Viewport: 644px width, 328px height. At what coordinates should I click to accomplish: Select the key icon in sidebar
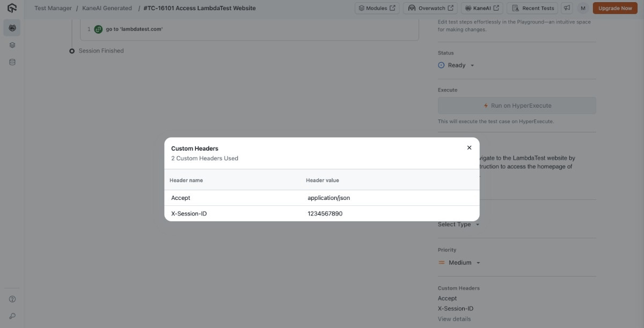click(x=12, y=316)
